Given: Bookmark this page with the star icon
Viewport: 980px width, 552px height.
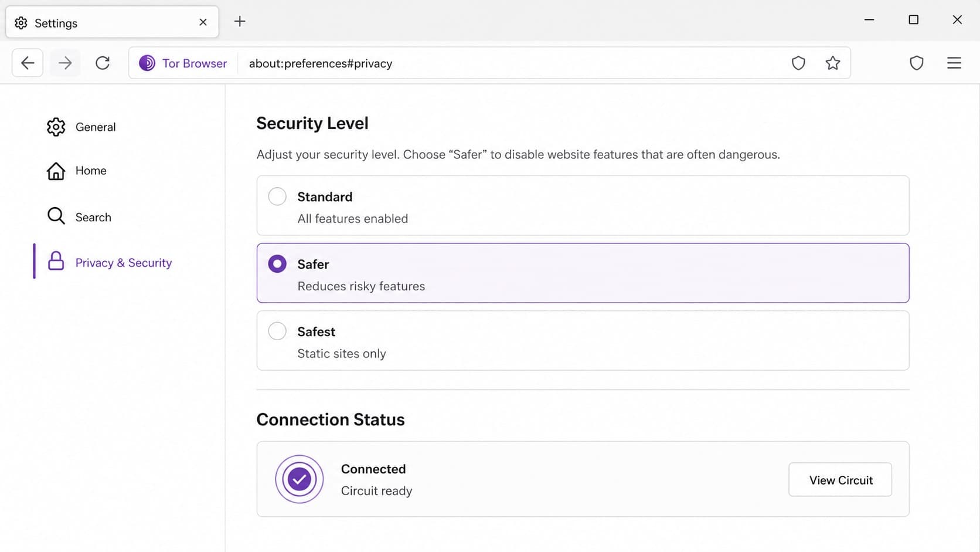Looking at the screenshot, I should pyautogui.click(x=833, y=63).
